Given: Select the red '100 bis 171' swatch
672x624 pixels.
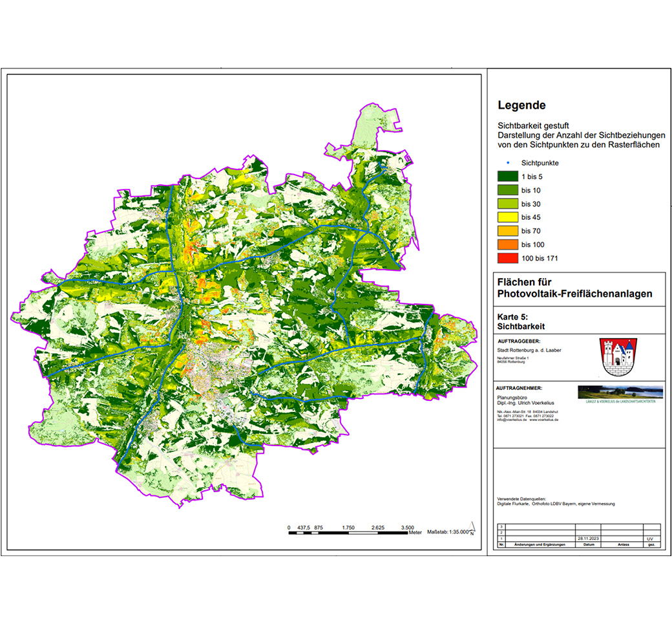Looking at the screenshot, I should pyautogui.click(x=508, y=258).
